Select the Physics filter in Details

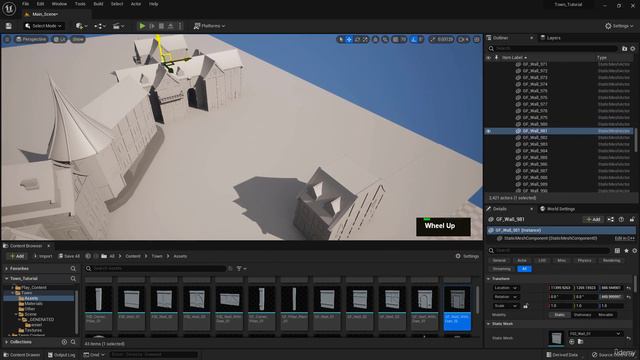coord(584,260)
